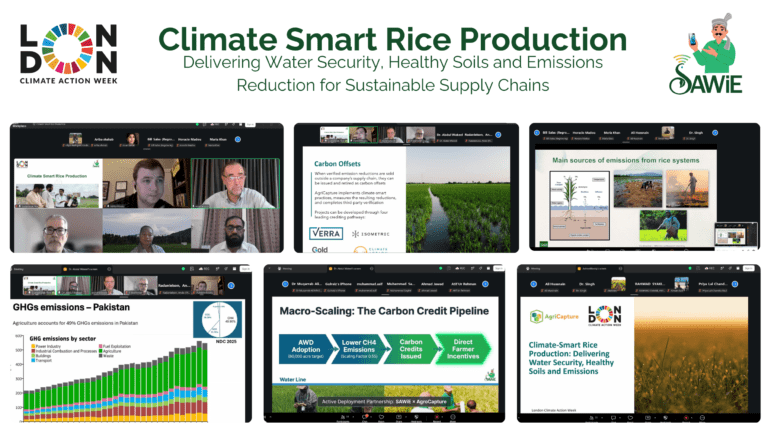768x432 pixels.
Task: Click the VERRA logo on the Carbon Offsets slide
Action: pyautogui.click(x=326, y=233)
